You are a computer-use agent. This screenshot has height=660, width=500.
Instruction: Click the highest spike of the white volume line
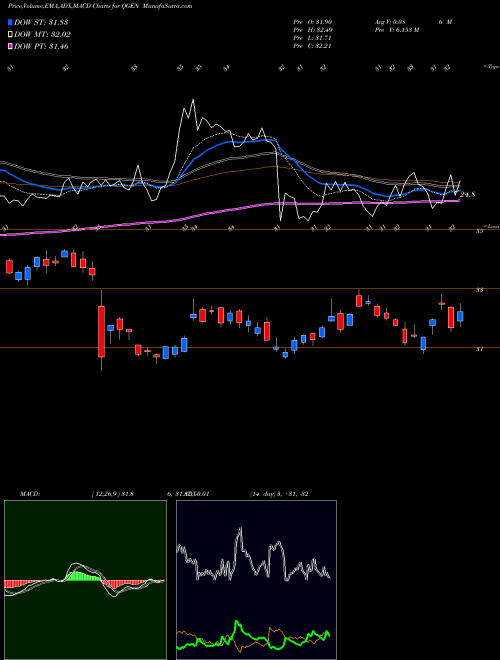coord(193,100)
